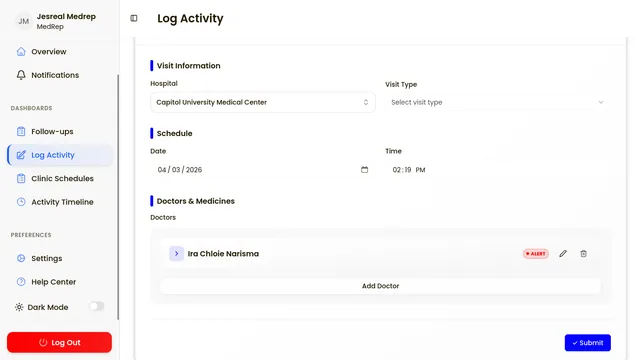Edit doctor Ira Chloie Narisma pencil icon
Screen dimensions: 640x360
point(563,253)
